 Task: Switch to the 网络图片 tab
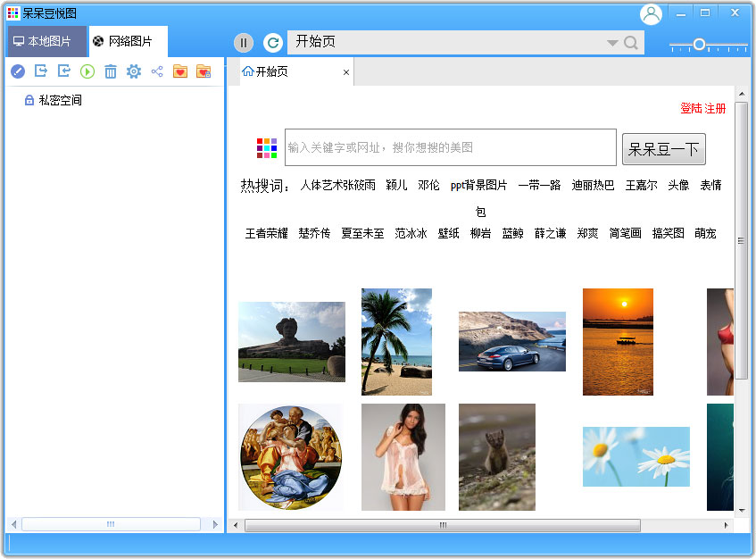pyautogui.click(x=129, y=41)
